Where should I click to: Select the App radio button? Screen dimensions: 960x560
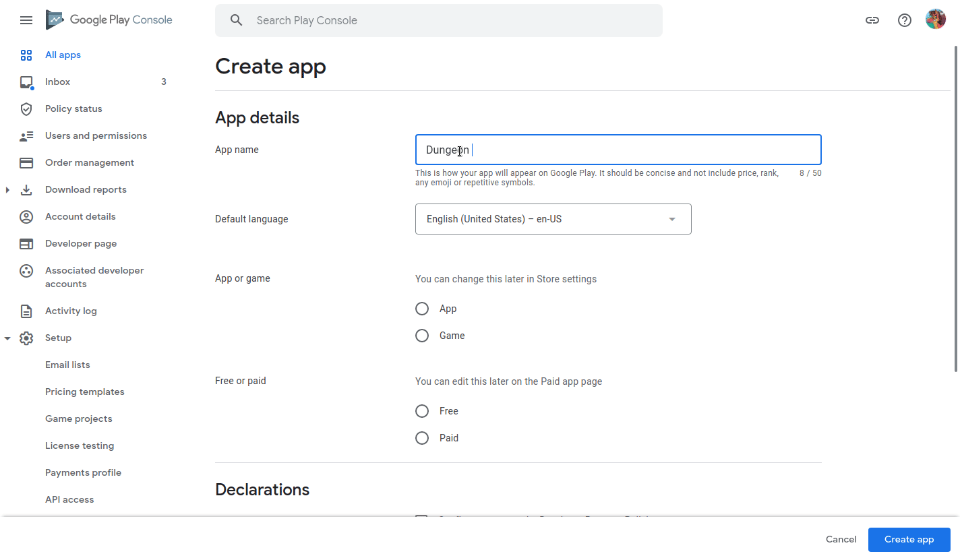coord(422,309)
